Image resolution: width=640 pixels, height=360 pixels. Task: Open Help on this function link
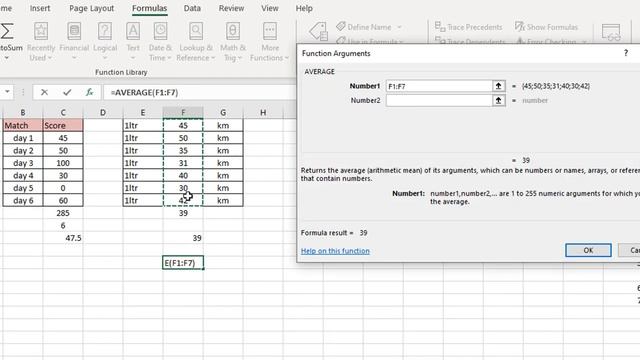coord(335,251)
